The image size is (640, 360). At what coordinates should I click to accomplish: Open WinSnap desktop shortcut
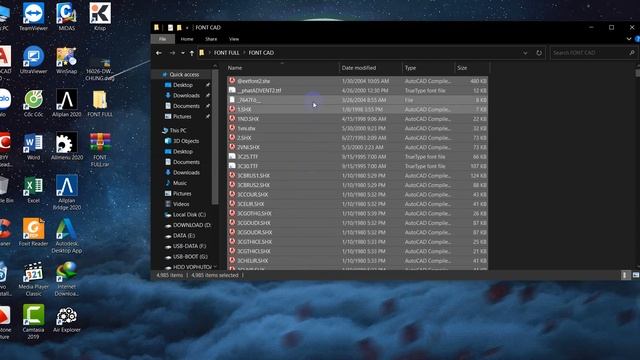(x=67, y=60)
